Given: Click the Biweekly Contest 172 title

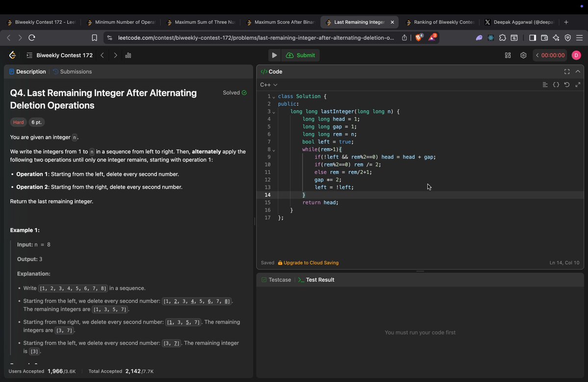Looking at the screenshot, I should 65,55.
